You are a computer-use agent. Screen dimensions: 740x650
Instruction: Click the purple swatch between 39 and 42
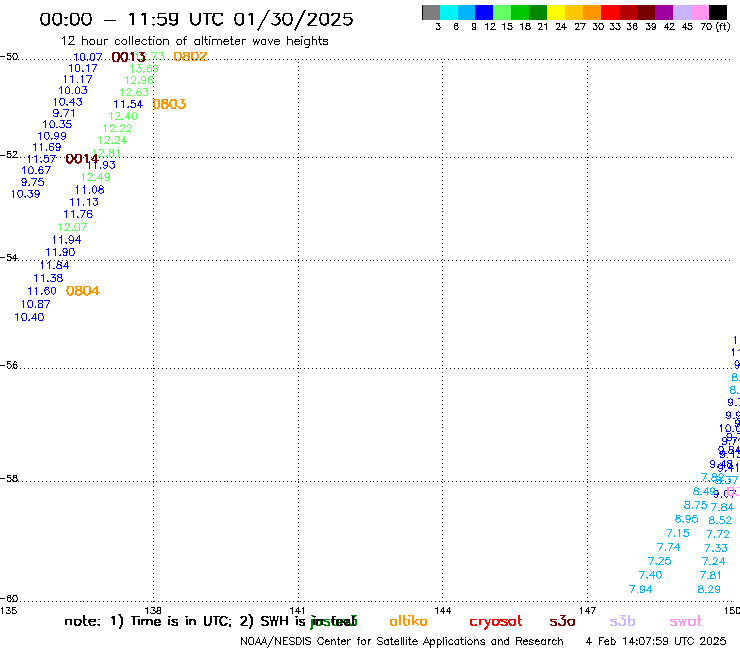(664, 12)
